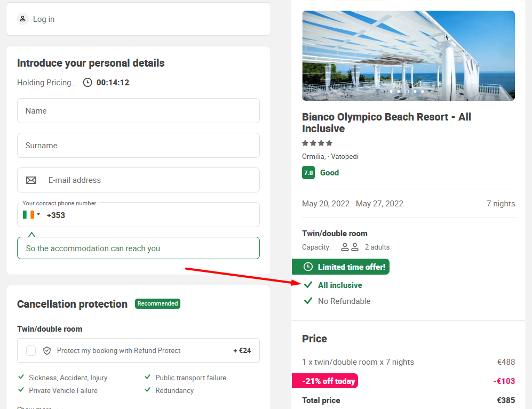532x409 pixels.
Task: Click the May 20 - May 27 dates
Action: click(x=353, y=204)
